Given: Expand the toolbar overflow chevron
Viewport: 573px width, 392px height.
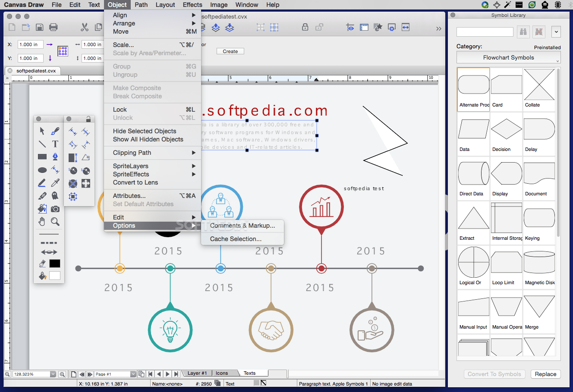Looking at the screenshot, I should [x=438, y=28].
